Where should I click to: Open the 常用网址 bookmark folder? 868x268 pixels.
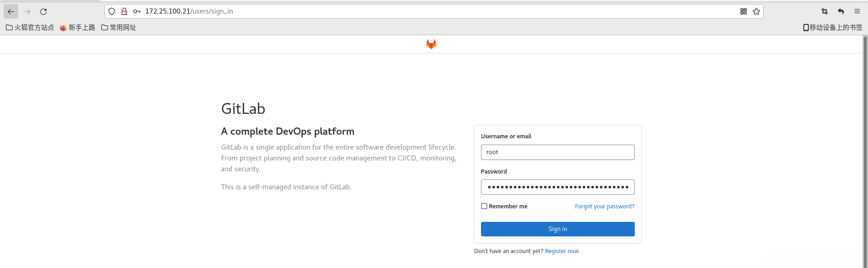[118, 28]
